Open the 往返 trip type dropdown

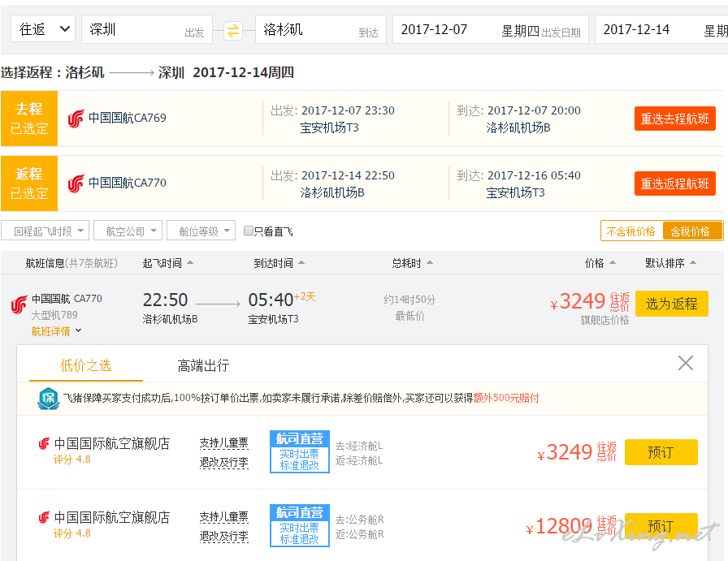coord(43,29)
